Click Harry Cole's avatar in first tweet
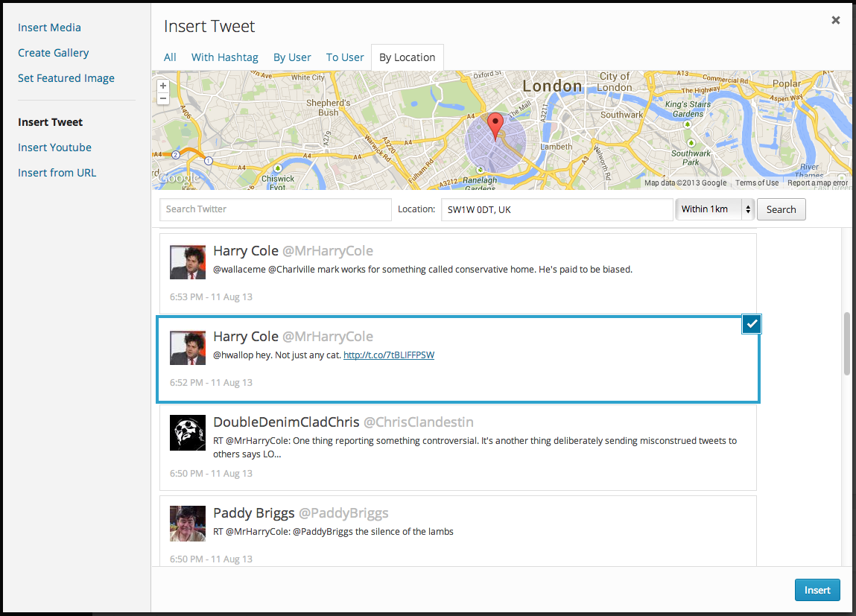This screenshot has width=856, height=616. tap(188, 262)
